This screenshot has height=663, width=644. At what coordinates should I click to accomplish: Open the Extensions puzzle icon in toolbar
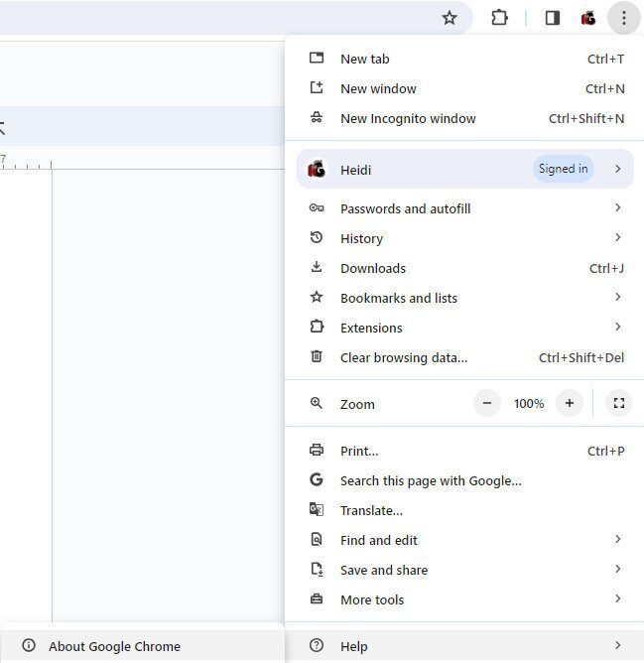(x=500, y=18)
